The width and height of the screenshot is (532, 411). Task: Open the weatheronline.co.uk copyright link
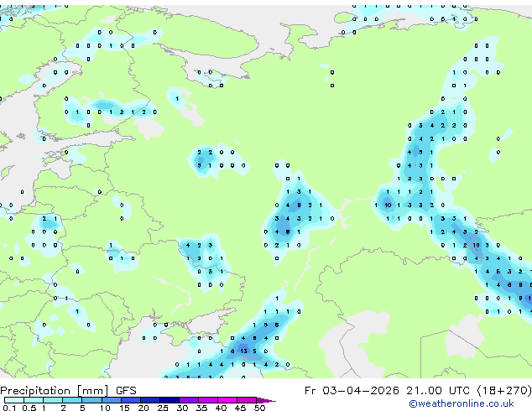pyautogui.click(x=462, y=403)
